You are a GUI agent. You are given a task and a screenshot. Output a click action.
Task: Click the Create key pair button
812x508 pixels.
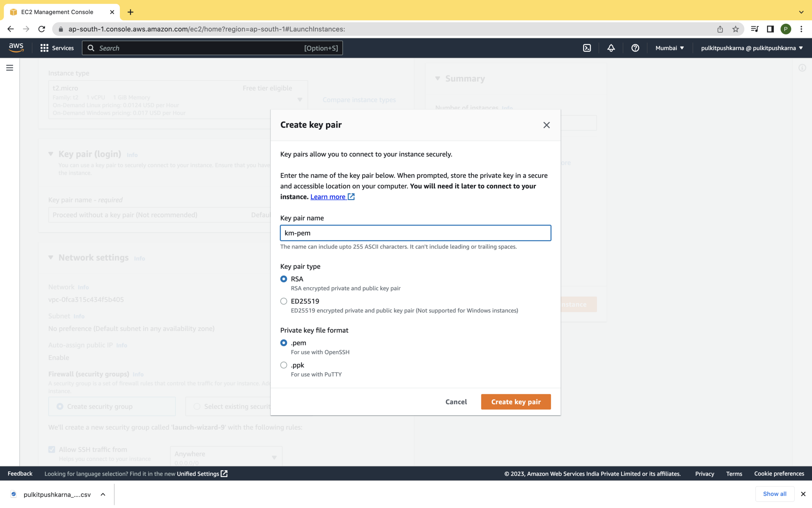pos(516,402)
